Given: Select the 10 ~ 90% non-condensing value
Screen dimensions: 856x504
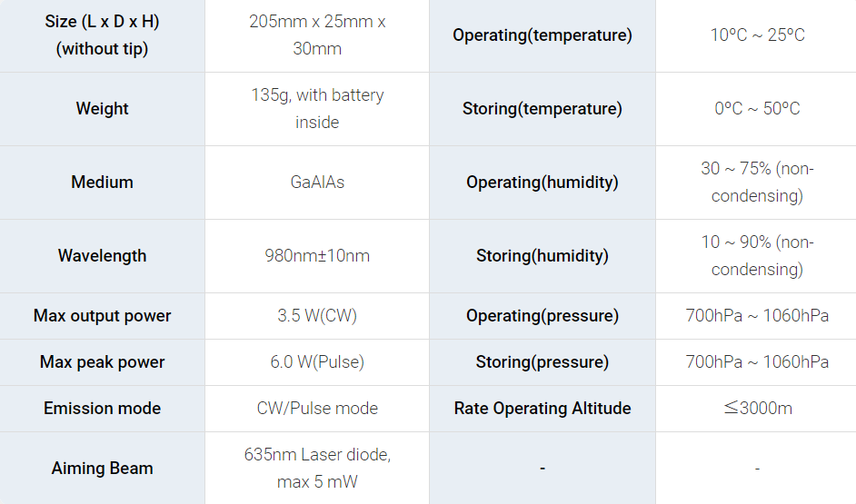Looking at the screenshot, I should 757,256.
